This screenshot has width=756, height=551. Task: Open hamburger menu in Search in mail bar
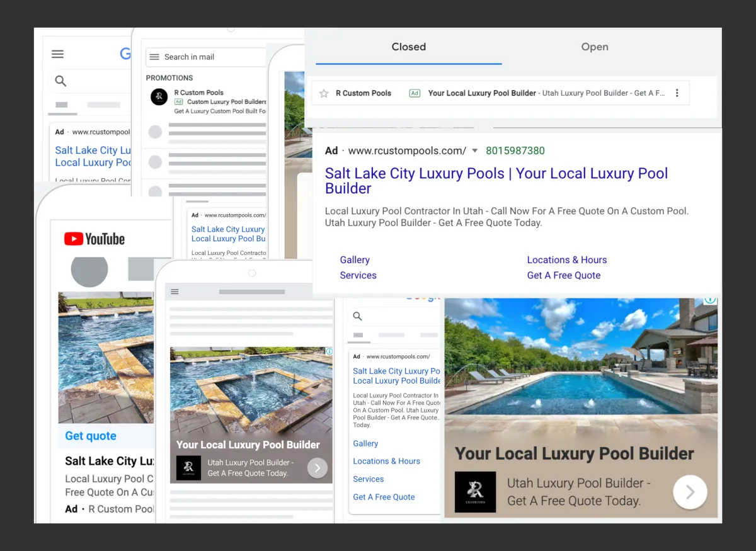[154, 57]
